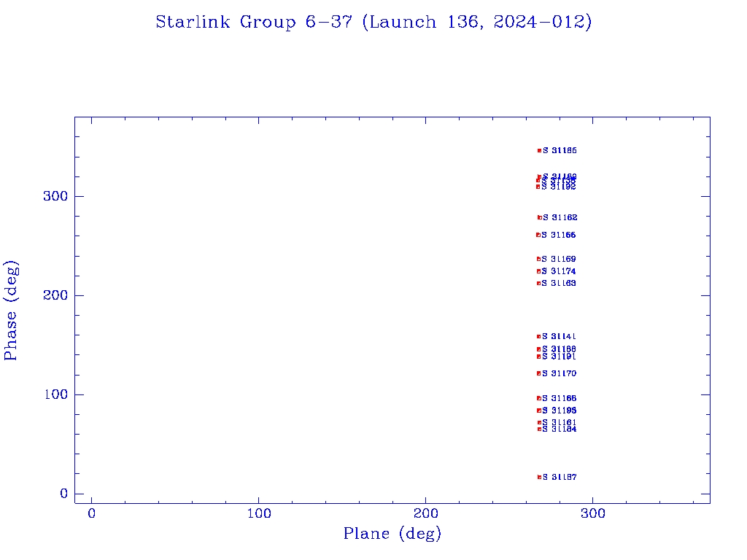Select satellite label 'S 31184'
747x560 pixels.
(560, 429)
